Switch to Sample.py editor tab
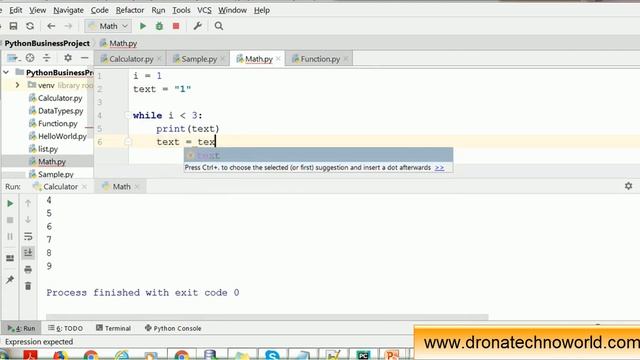 click(198, 59)
